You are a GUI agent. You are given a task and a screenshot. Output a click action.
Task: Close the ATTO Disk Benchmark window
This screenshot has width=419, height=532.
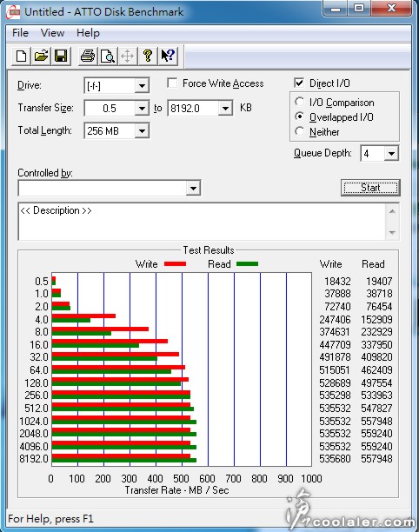[391, 8]
